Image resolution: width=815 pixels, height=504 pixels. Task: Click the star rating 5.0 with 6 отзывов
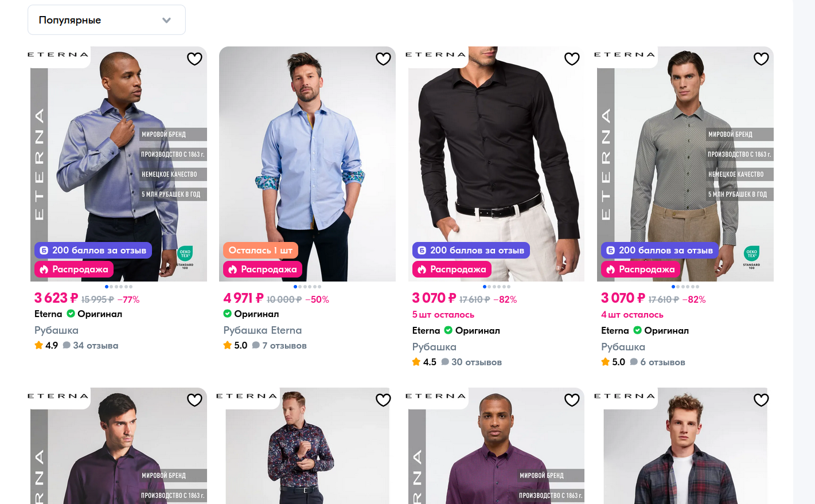613,362
